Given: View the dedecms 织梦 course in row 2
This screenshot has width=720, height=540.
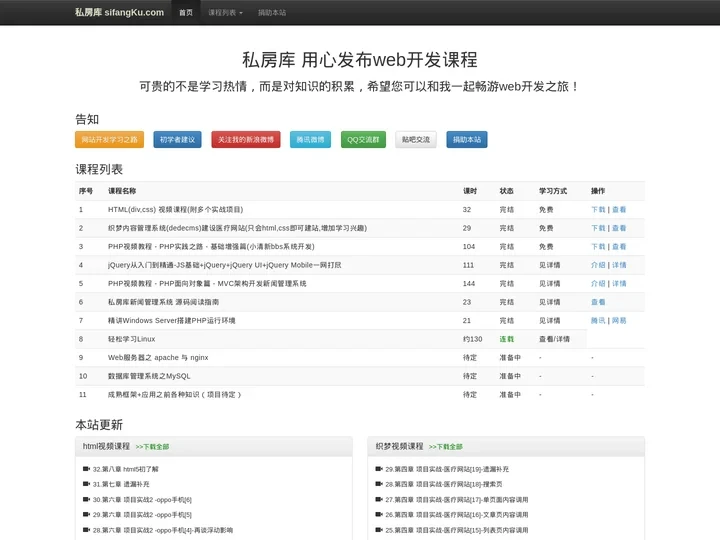Looking at the screenshot, I should click(x=619, y=228).
